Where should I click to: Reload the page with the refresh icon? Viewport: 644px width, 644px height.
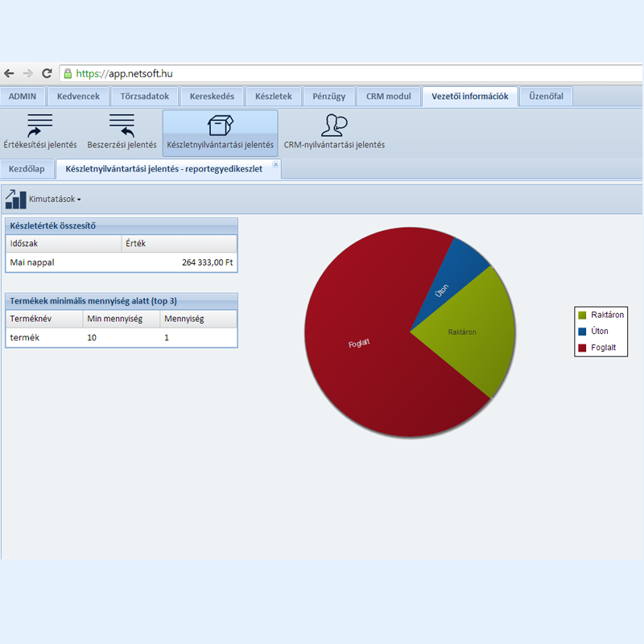pos(47,73)
